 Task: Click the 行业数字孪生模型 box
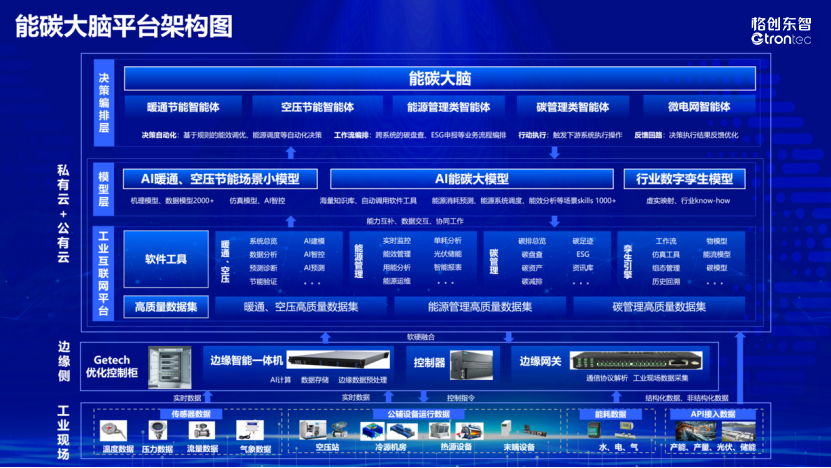click(684, 179)
